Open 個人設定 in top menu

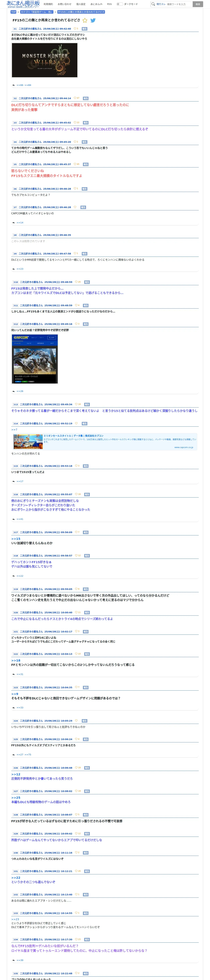pyautogui.click(x=81, y=4)
